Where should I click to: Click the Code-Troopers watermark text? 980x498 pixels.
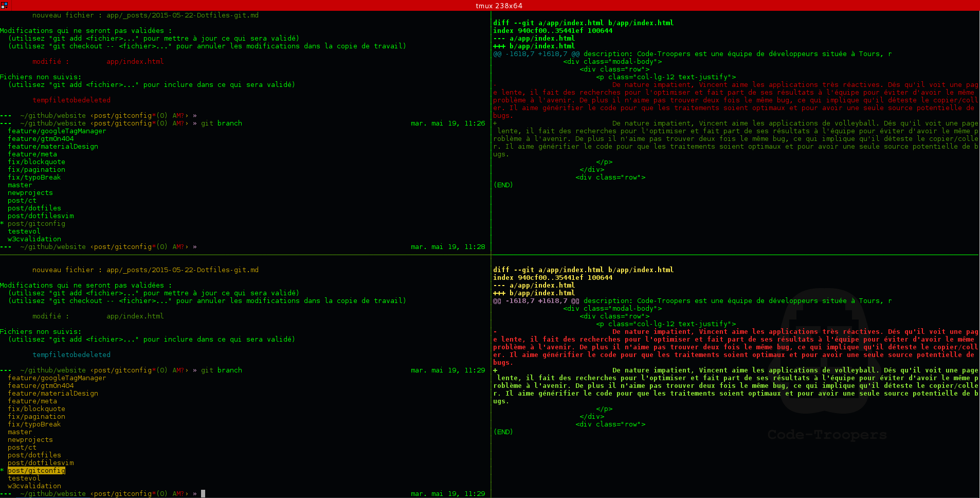click(x=827, y=435)
